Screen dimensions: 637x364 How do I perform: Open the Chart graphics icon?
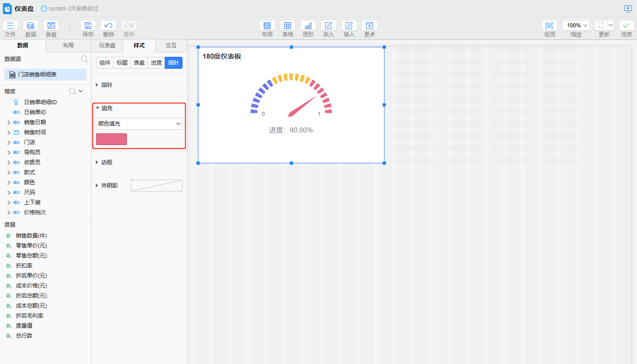308,26
